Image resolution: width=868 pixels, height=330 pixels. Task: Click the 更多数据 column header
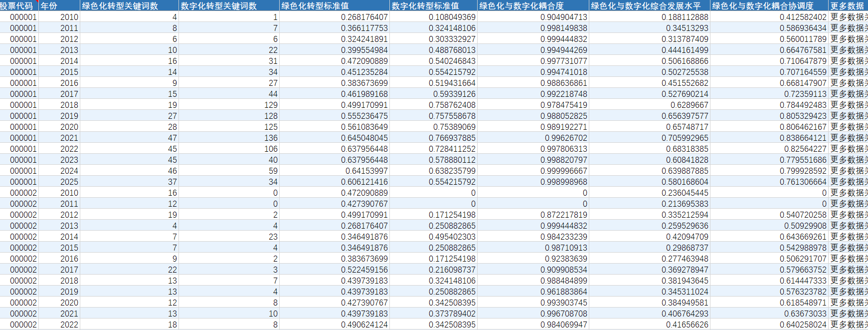tap(848, 5)
